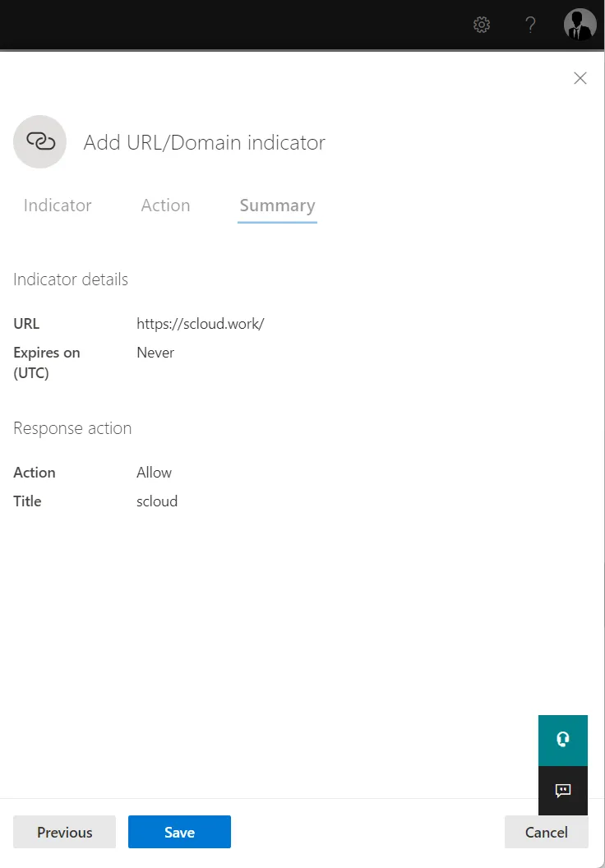The height and width of the screenshot is (868, 605).
Task: Switch to the Action tab
Action: (165, 205)
